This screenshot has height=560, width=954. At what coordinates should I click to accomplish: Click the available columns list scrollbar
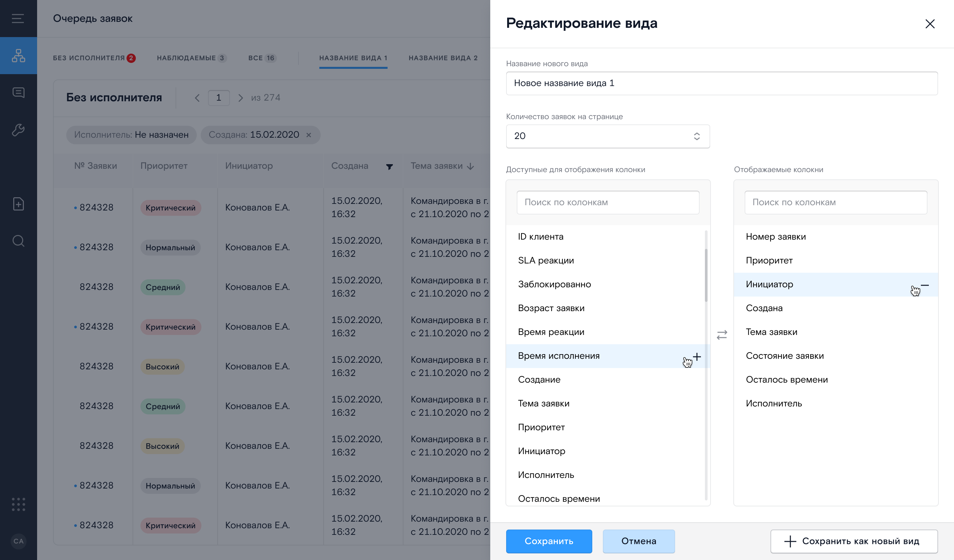(706, 275)
